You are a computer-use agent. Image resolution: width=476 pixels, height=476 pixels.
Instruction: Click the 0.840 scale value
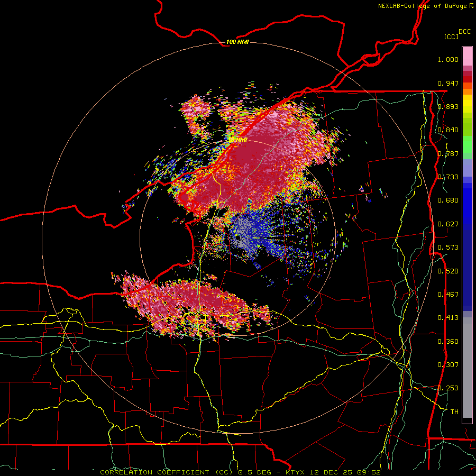[448, 130]
